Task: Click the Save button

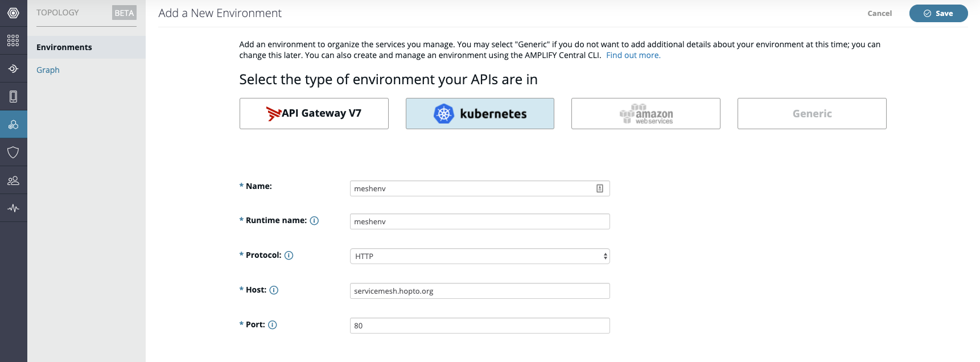Action: point(938,13)
